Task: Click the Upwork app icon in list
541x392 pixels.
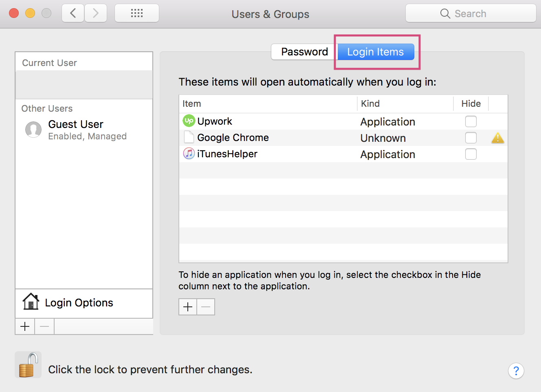Action: (x=189, y=121)
